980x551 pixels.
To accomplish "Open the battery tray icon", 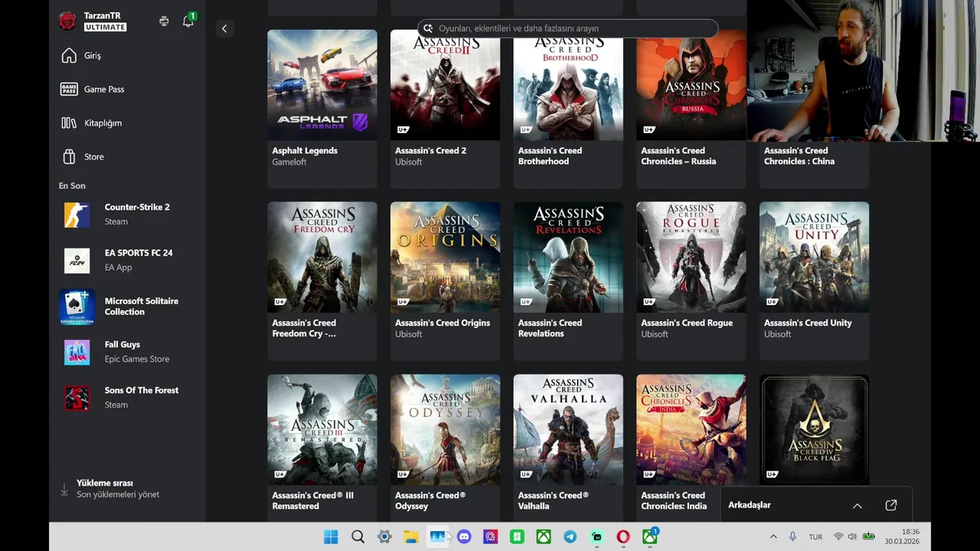I will pos(868,537).
